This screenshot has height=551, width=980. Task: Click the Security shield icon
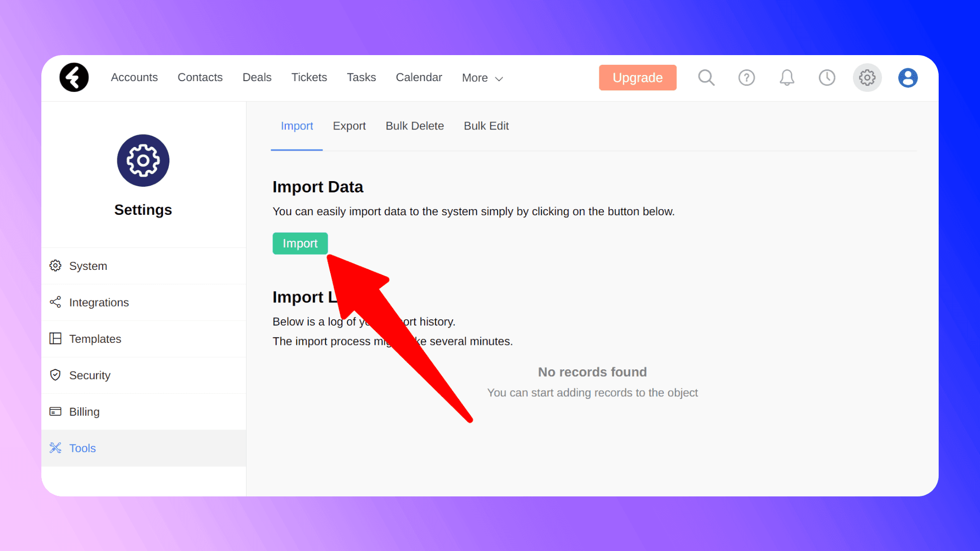click(x=55, y=375)
